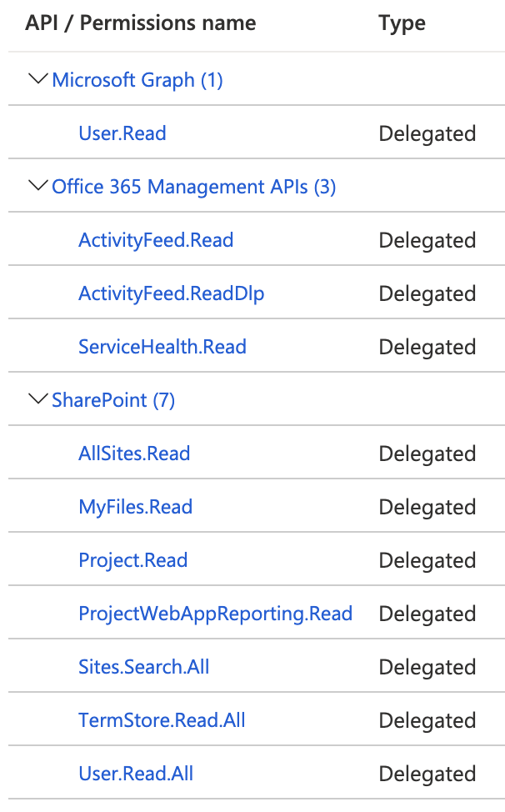Open the ServiceHealth.Read permission
This screenshot has width=505, height=812.
(162, 347)
